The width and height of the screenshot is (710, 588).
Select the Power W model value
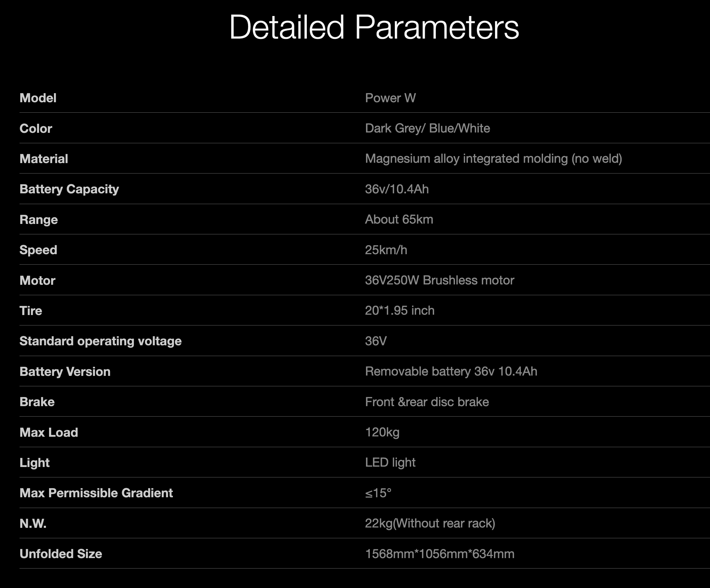390,98
